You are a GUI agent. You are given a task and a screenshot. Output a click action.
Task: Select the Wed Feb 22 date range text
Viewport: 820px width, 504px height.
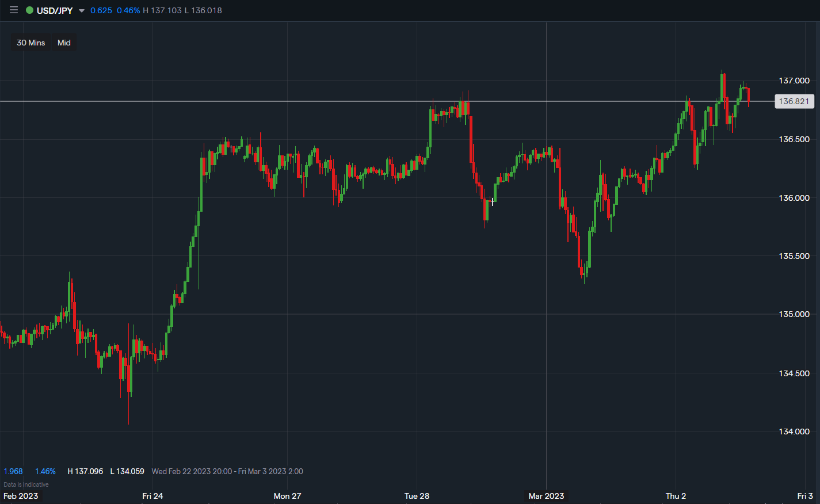pyautogui.click(x=227, y=471)
